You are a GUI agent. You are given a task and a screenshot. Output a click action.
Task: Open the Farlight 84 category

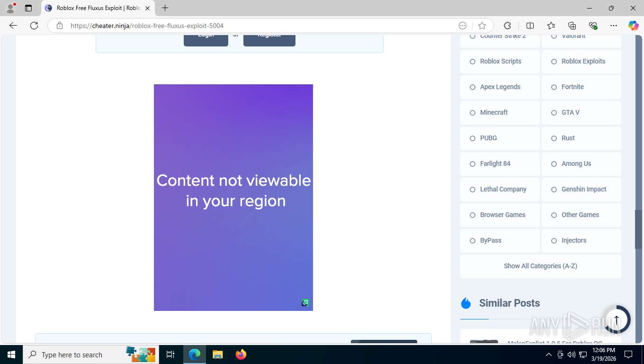[500, 164]
